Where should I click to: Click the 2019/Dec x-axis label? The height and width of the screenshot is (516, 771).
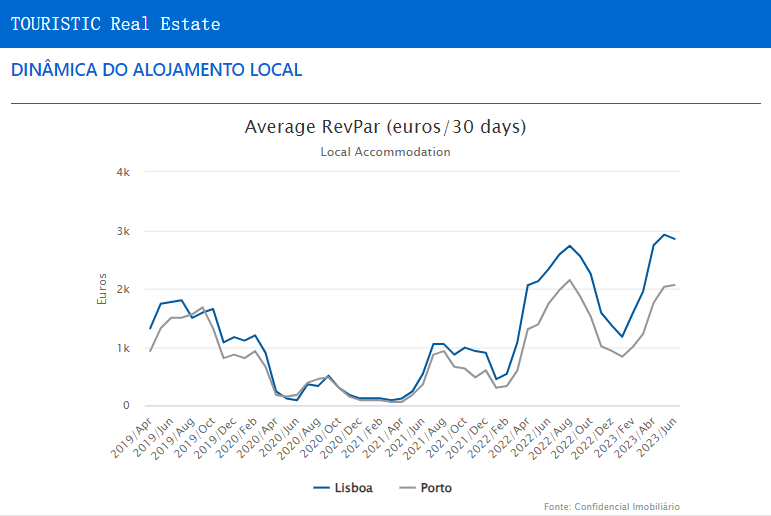pyautogui.click(x=215, y=438)
